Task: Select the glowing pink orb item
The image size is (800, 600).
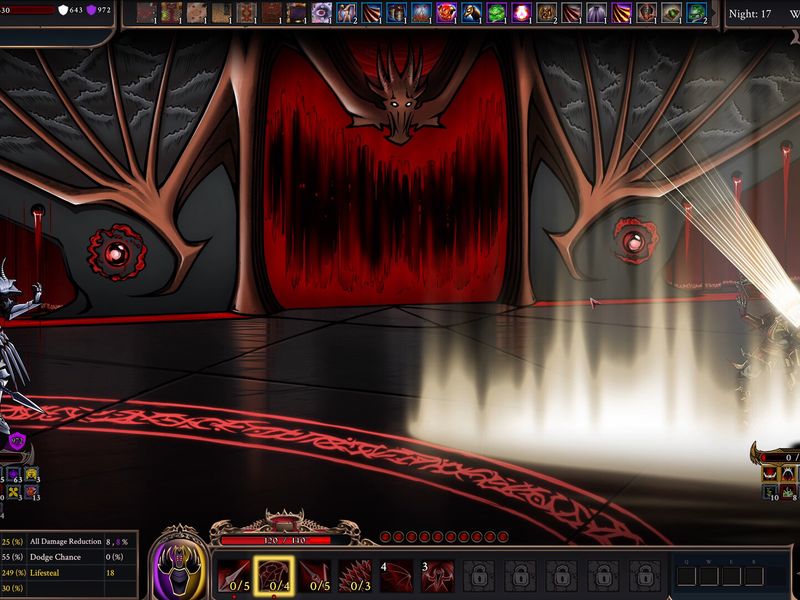Action: coord(521,13)
